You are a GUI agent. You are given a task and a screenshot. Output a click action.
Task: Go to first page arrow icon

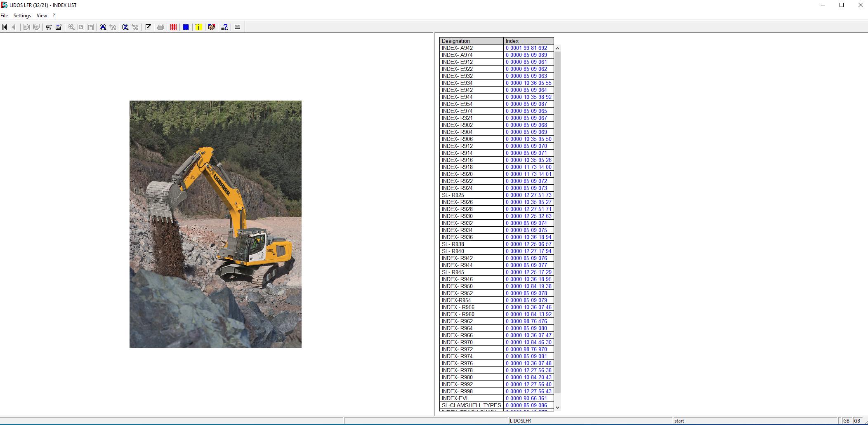5,27
